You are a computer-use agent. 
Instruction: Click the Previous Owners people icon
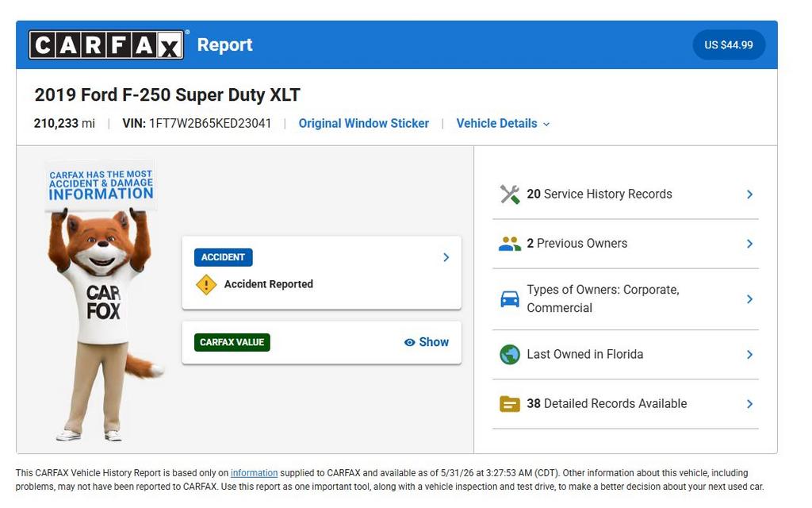coord(510,244)
